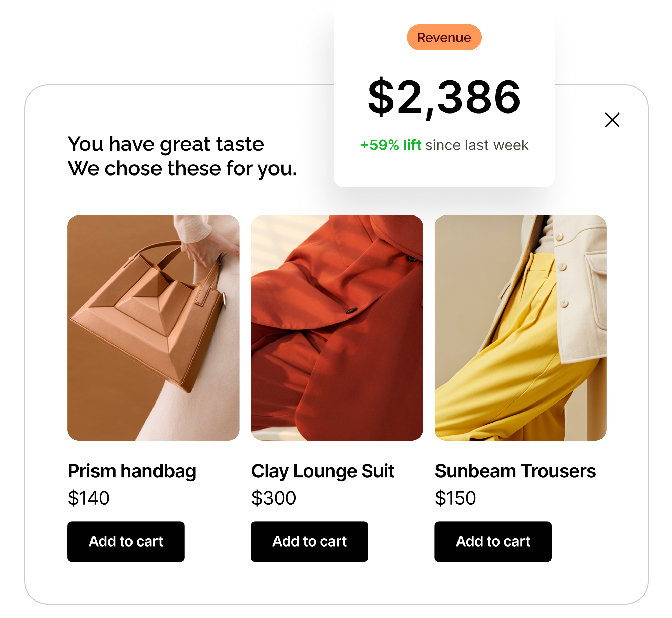
Task: Click the 'since last week' text
Action: point(477,145)
